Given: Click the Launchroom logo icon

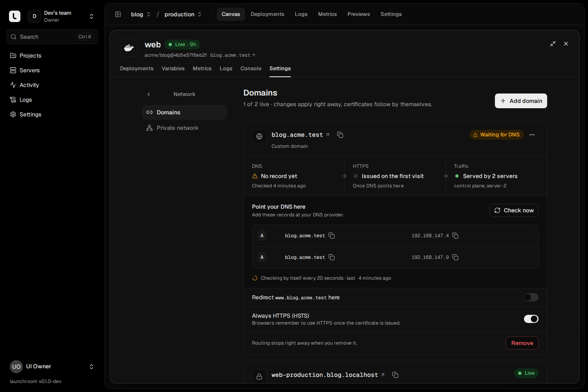Looking at the screenshot, I should (15, 16).
